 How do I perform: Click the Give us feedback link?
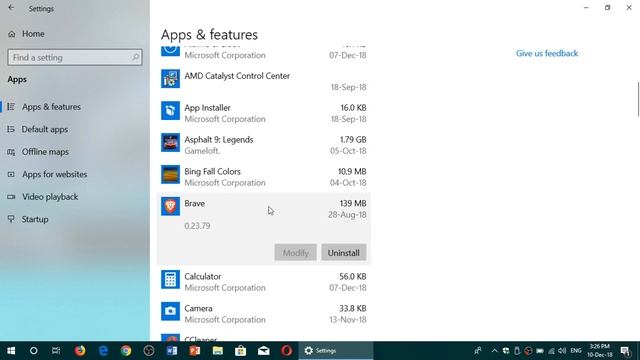click(547, 53)
